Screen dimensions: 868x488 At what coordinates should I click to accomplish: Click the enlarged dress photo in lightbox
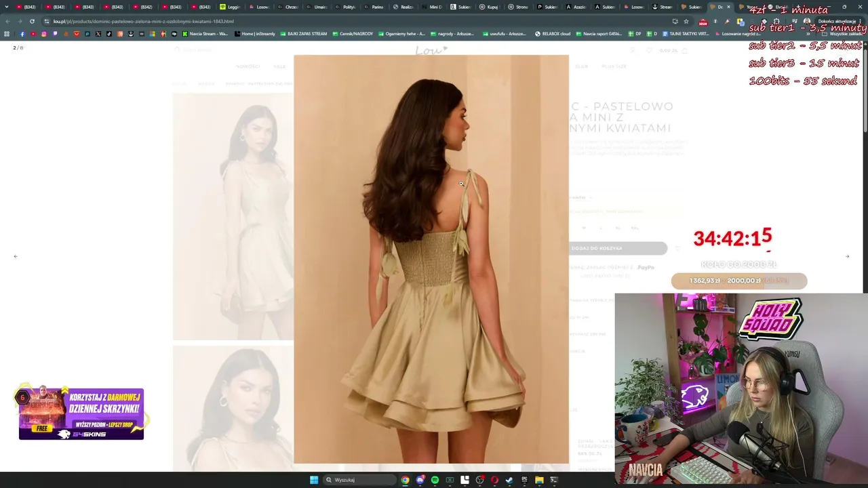[431, 260]
